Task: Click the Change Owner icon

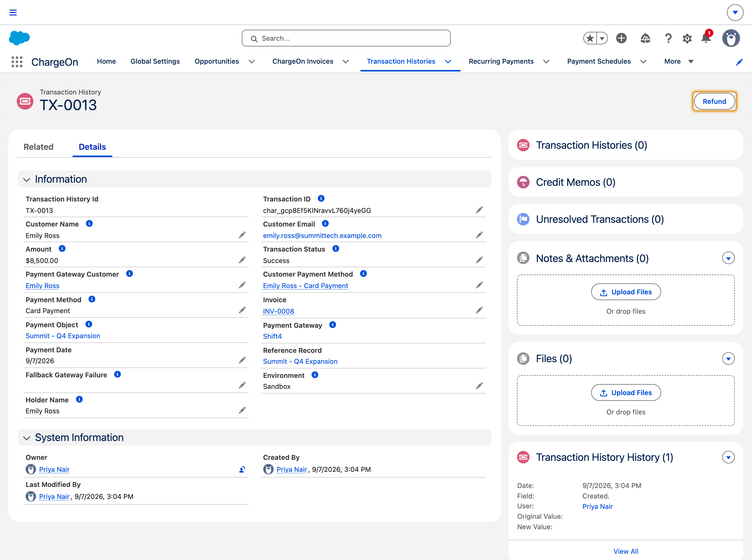Action: coord(242,469)
